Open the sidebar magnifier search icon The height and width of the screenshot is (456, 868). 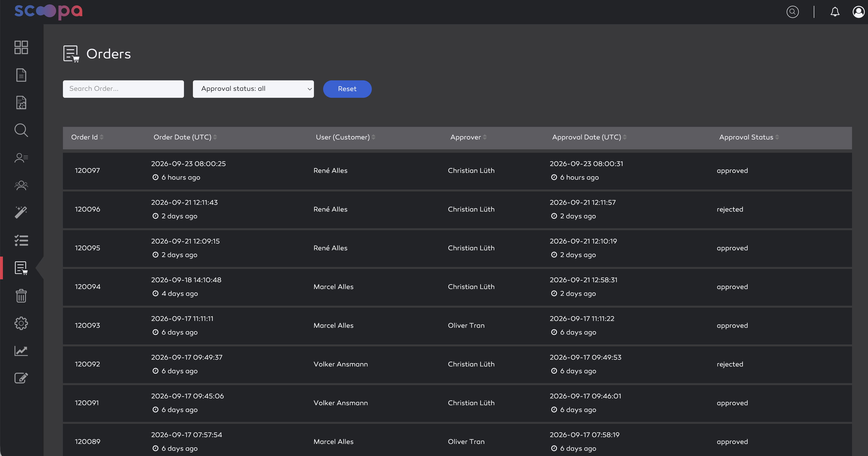(21, 130)
